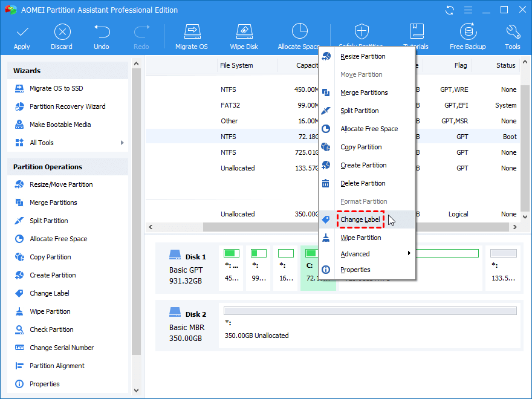The image size is (532, 399).
Task: Click Create Partition in the sidebar
Action: click(x=53, y=275)
